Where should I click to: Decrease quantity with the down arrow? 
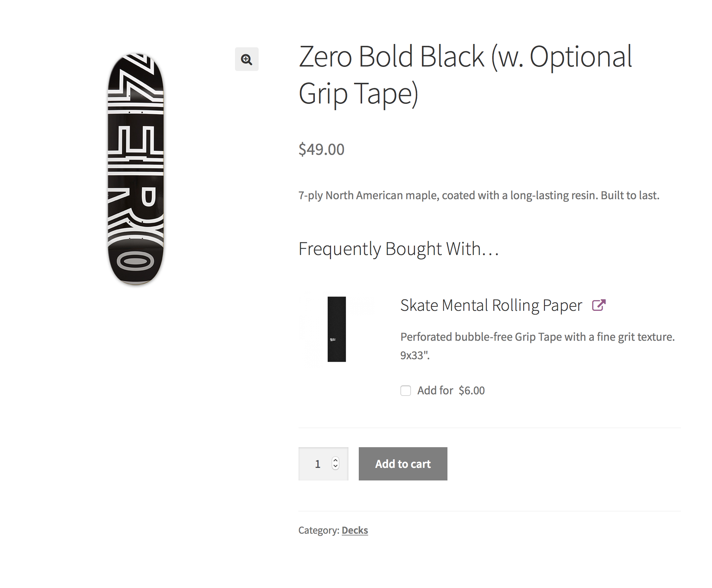tap(335, 466)
